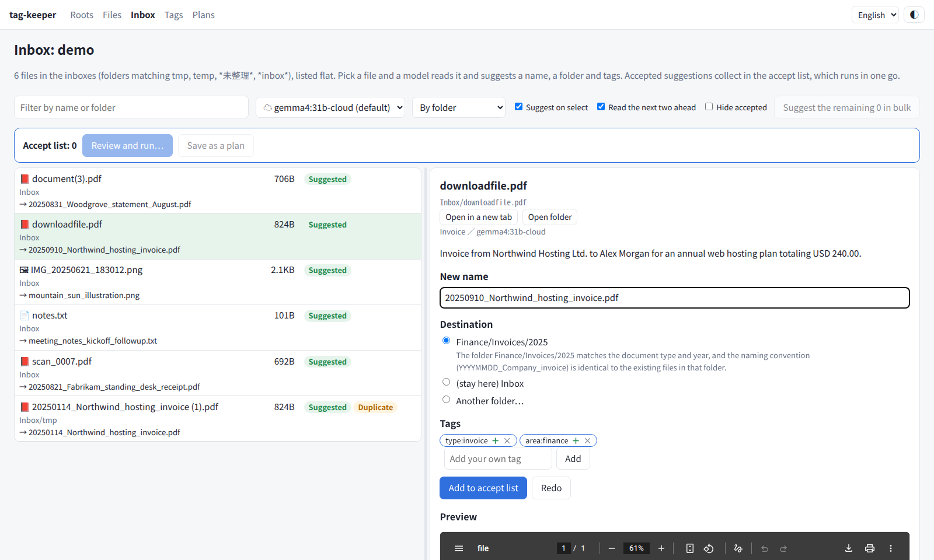Expand the By folder sorting dropdown

(x=459, y=107)
